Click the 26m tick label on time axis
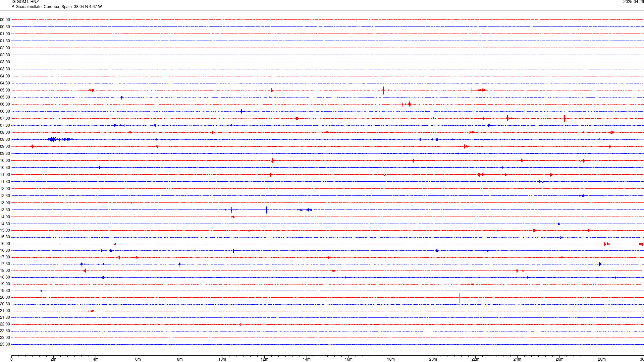Viewport: 644px width, 362px height. 559,359
